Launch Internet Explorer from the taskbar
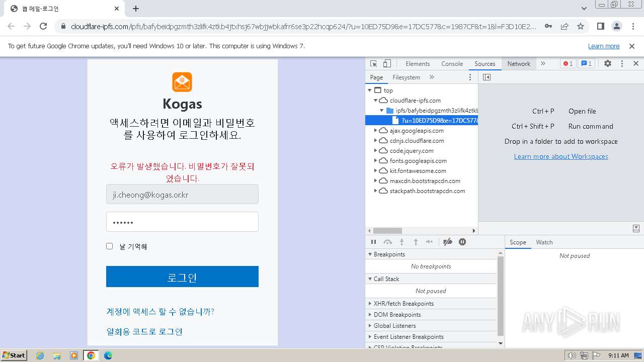This screenshot has height=362, width=644. (x=40, y=355)
